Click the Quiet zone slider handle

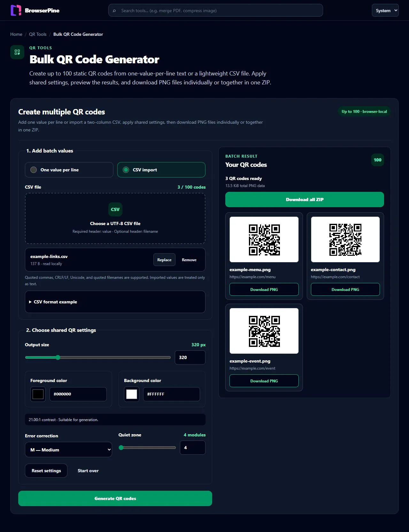(x=121, y=448)
